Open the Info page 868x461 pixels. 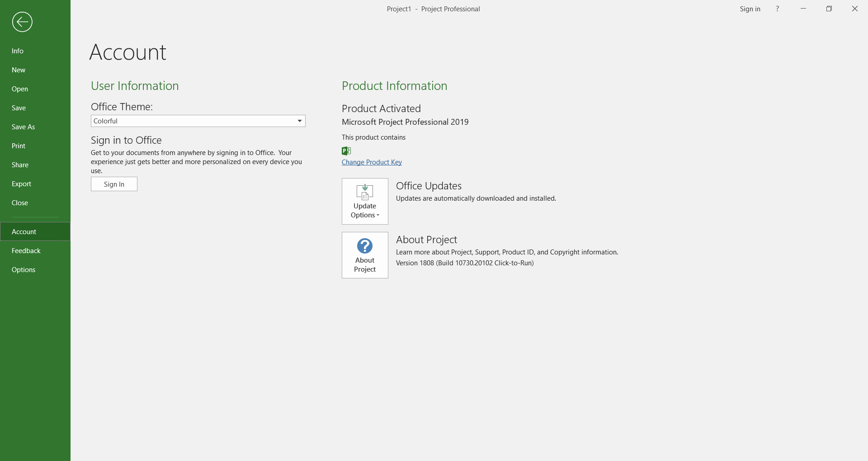coord(35,51)
